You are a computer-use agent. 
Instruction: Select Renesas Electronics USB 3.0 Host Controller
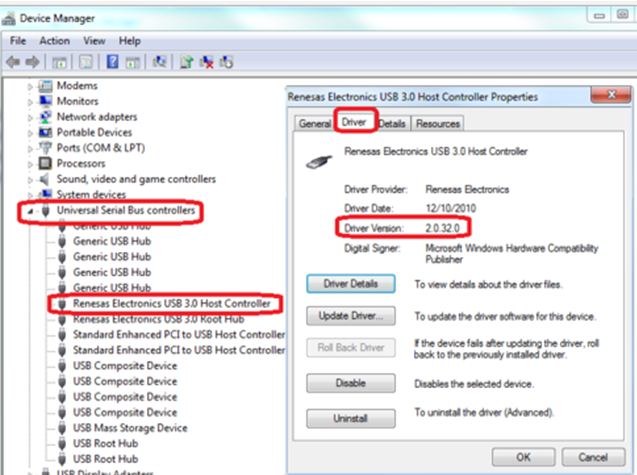[x=171, y=304]
